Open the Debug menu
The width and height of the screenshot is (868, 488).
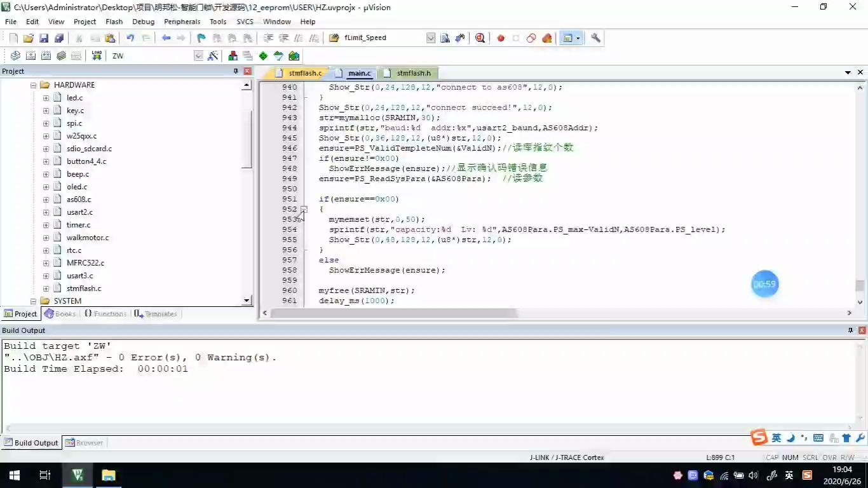pos(144,22)
